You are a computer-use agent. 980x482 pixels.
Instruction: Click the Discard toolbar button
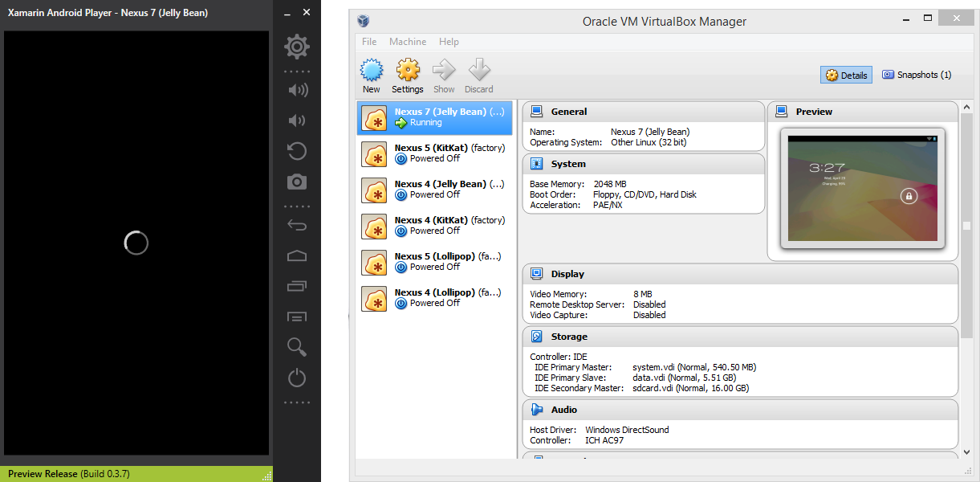479,76
